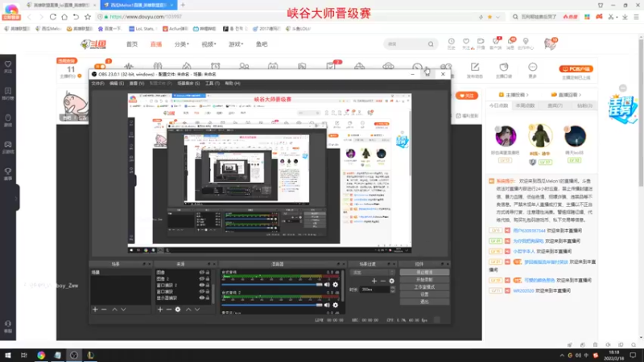
Task: Open settings gear for first mixer audio channel
Action: [336, 285]
